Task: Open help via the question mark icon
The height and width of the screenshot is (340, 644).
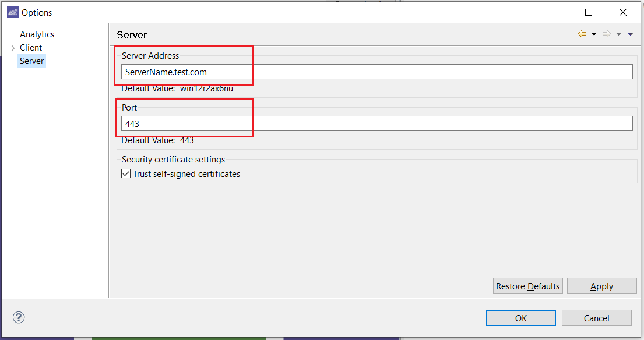Action: coord(18,317)
